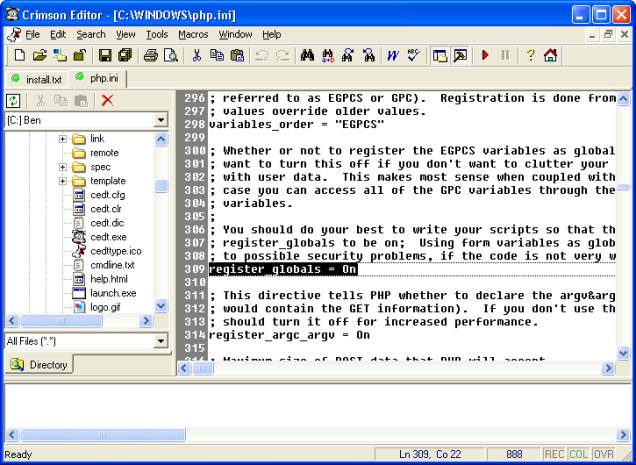Select the Directory panel tab
This screenshot has height=465, width=636.
[39, 364]
